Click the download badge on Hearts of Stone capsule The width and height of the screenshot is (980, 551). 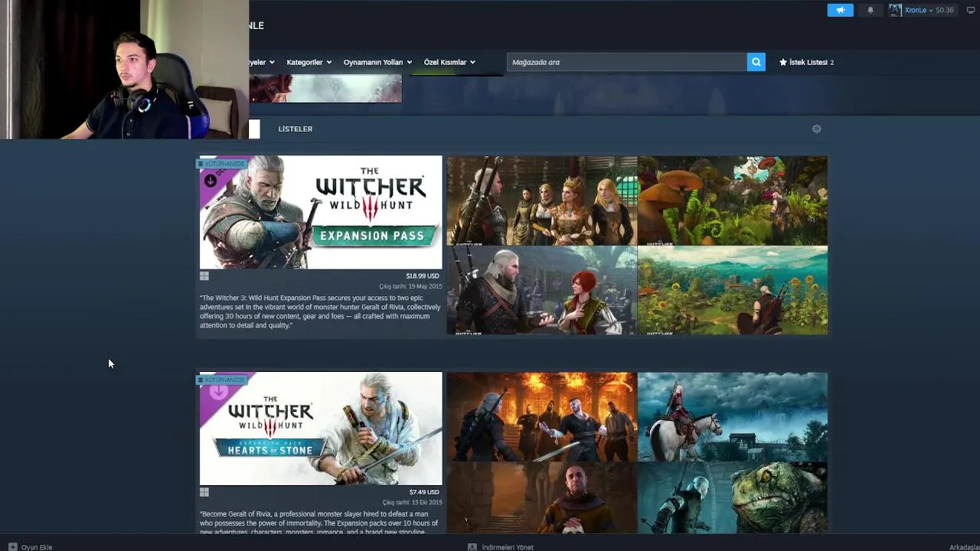[218, 392]
